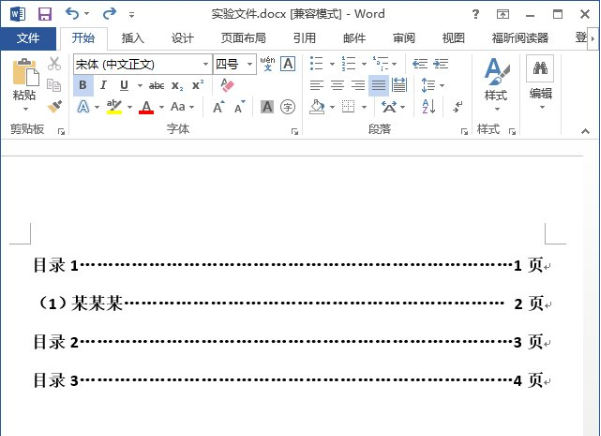Enable justified text alignment
Viewport: 601px width, 436px height.
(378, 85)
